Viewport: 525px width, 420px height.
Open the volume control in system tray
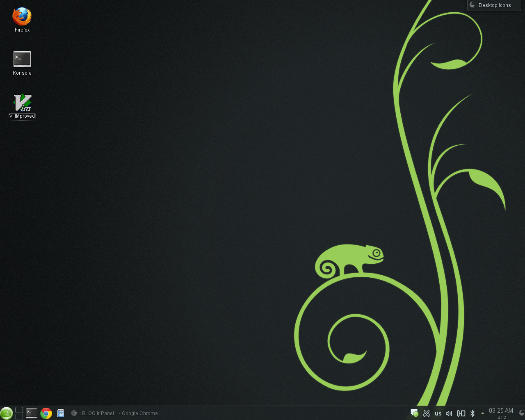(x=449, y=413)
